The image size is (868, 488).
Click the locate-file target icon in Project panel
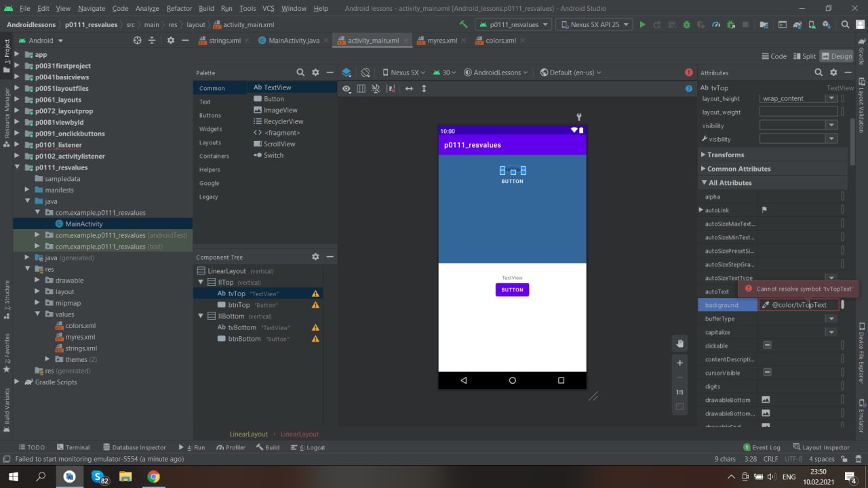pos(138,41)
